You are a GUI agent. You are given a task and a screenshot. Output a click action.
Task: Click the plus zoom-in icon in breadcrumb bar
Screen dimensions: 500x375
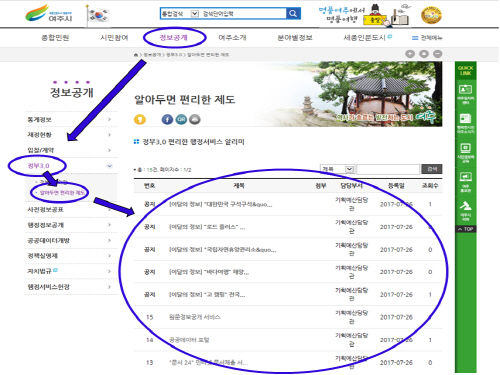coord(410,54)
